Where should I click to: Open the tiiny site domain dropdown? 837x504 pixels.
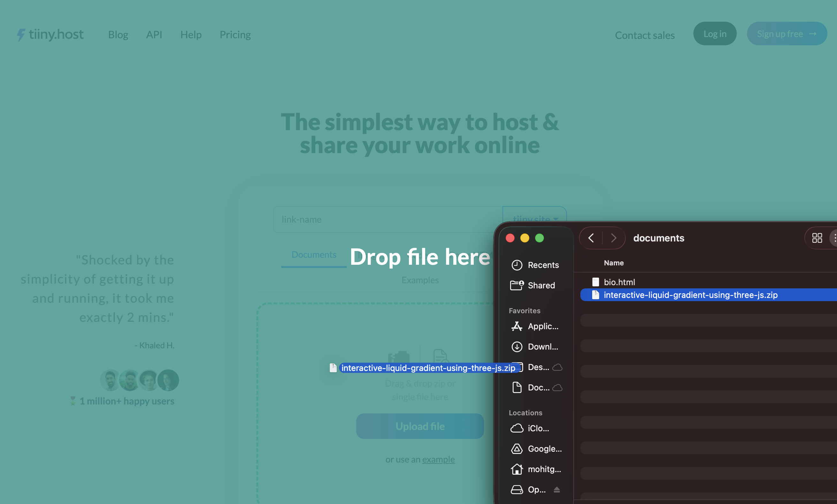pyautogui.click(x=534, y=219)
